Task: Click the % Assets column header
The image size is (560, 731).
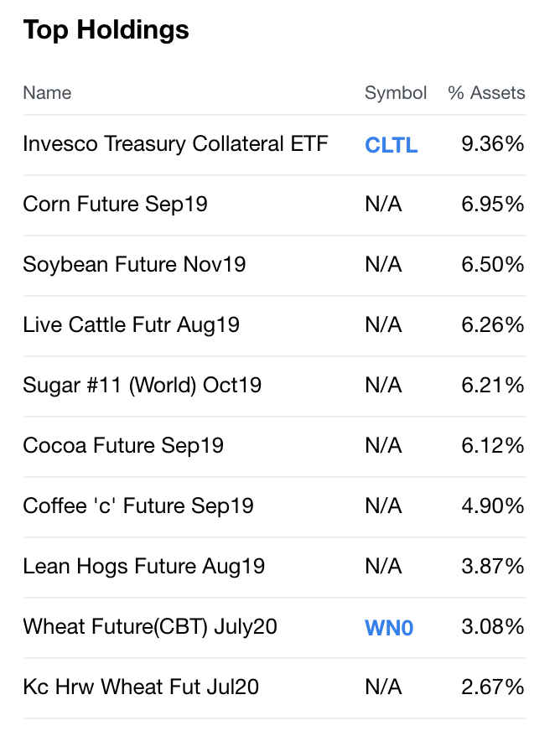Action: pyautogui.click(x=486, y=93)
